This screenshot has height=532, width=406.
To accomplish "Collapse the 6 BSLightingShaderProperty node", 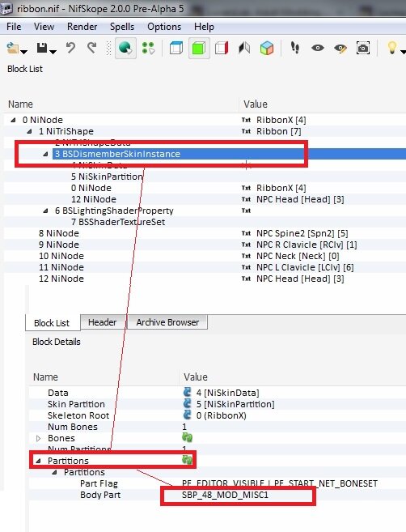I will (46, 211).
